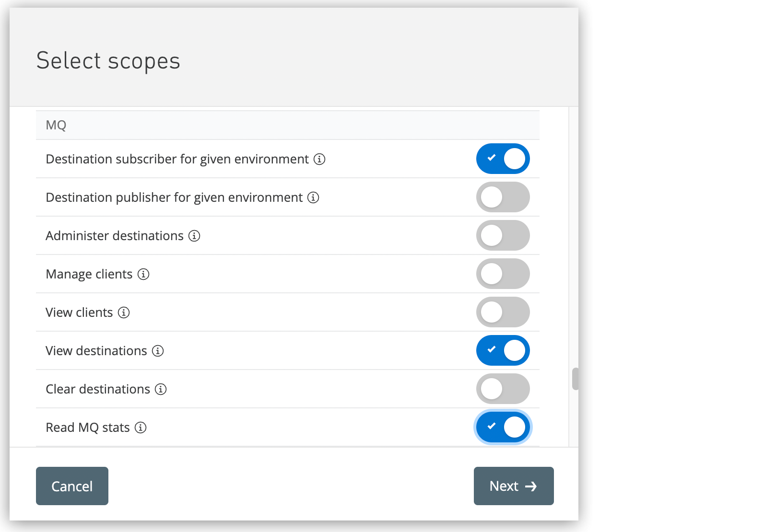Turn on Administer destinations toggle
The width and height of the screenshot is (776, 532).
pyautogui.click(x=503, y=235)
